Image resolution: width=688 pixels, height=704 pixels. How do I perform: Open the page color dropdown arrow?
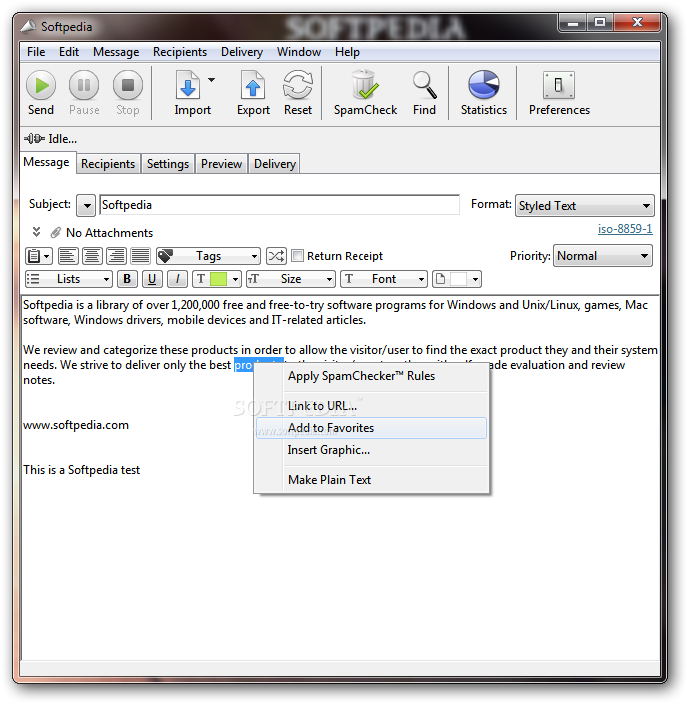[x=475, y=280]
